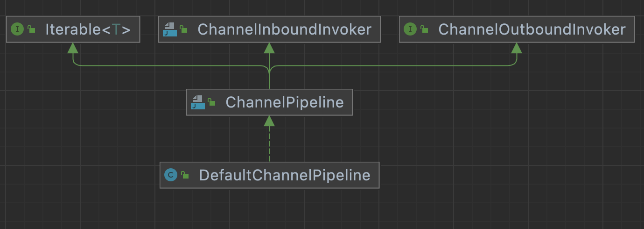Image resolution: width=644 pixels, height=229 pixels.
Task: Click the Java class-file icon on ChannelPipeline
Action: (x=197, y=102)
